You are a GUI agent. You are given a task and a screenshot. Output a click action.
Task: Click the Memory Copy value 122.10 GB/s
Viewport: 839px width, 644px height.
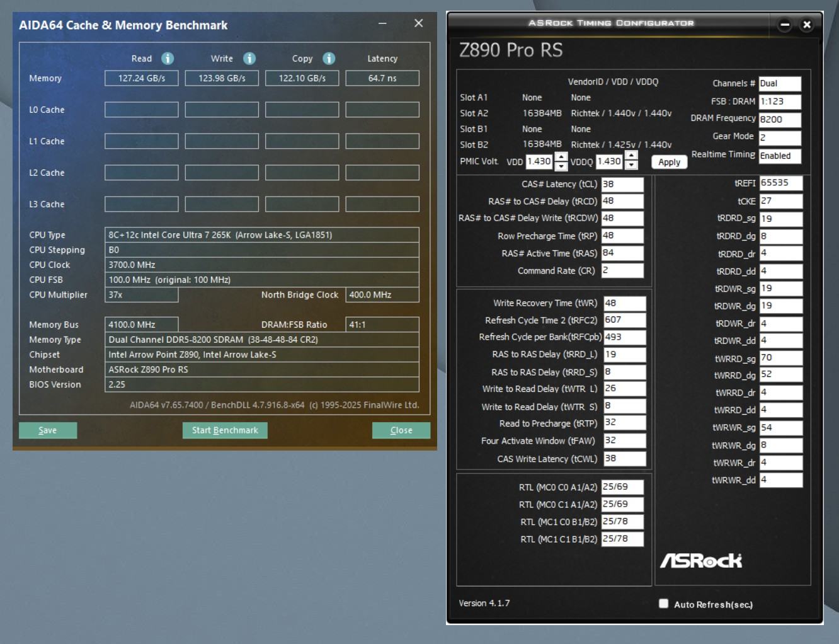coord(302,78)
